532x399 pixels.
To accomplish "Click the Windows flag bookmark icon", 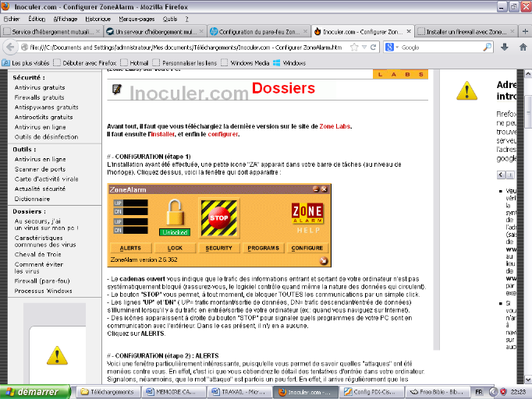I will coord(276,63).
